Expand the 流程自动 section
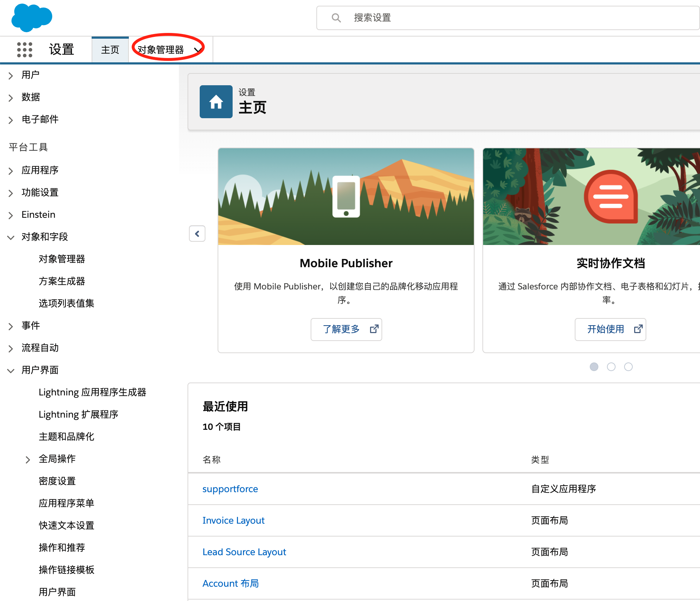Screen dimensions: 700x601 11,348
